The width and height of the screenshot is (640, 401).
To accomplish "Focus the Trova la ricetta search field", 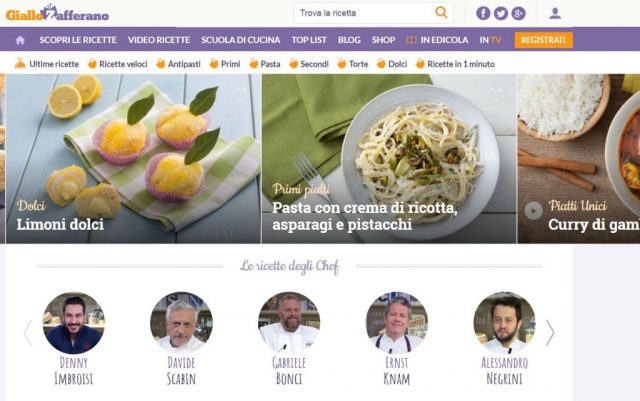I will point(364,13).
